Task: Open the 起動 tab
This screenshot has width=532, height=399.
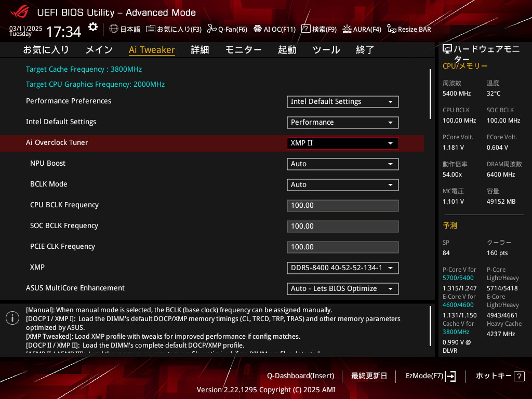Action: pyautogui.click(x=287, y=50)
